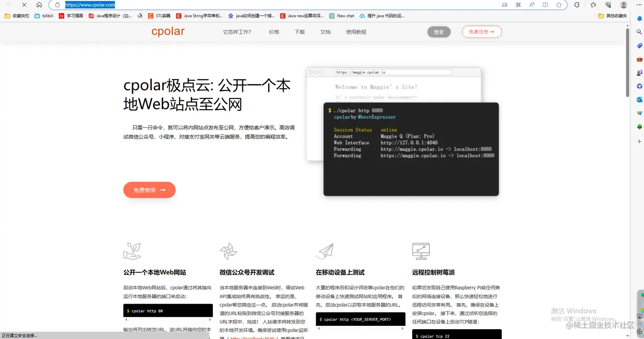
Task: Click the S-curve icon bookmark
Action: pos(140,16)
